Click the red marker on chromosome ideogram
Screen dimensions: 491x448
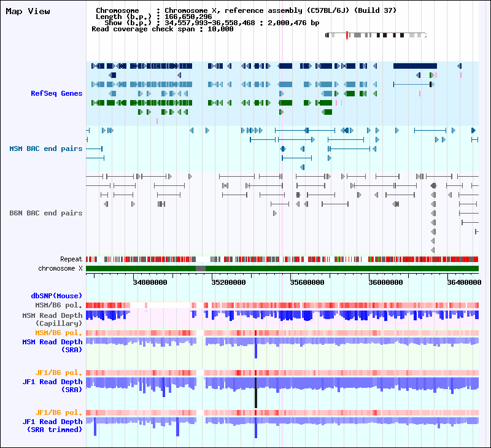(347, 35)
